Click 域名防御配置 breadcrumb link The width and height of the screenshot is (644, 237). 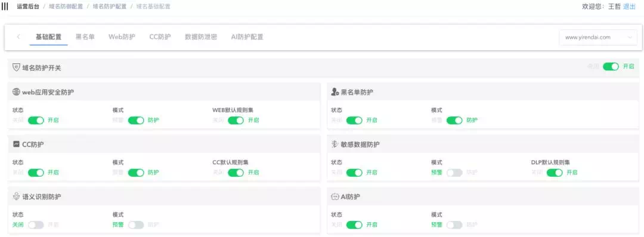pyautogui.click(x=66, y=7)
